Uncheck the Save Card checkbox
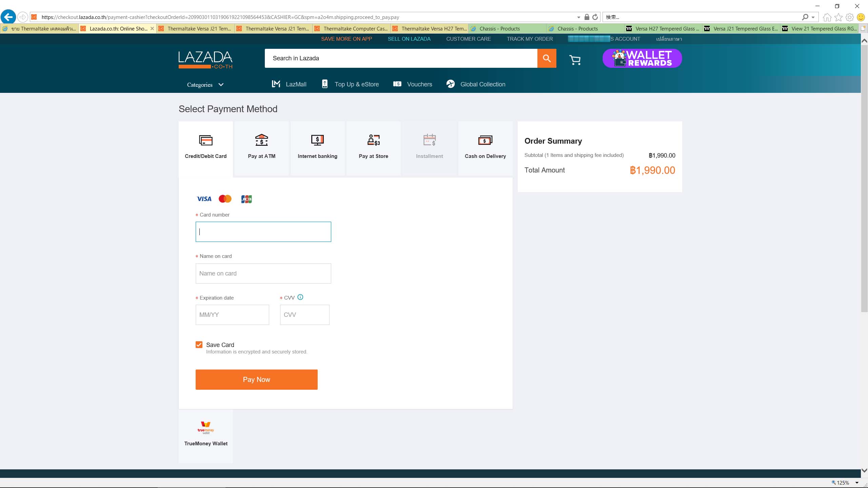Screen dimensions: 868x488 199,345
